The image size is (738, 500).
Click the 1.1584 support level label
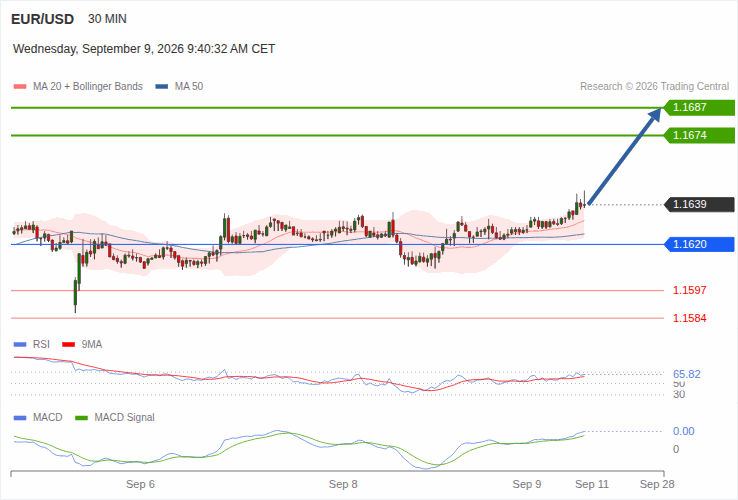[690, 318]
